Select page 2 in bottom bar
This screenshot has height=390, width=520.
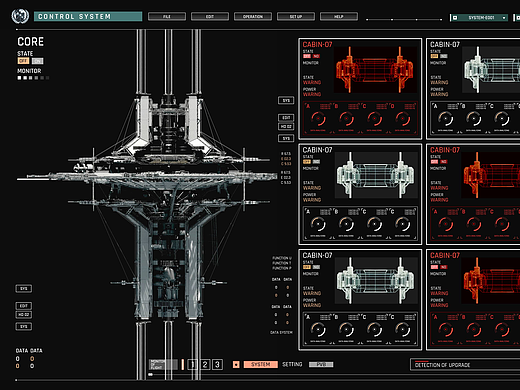pyautogui.click(x=205, y=364)
